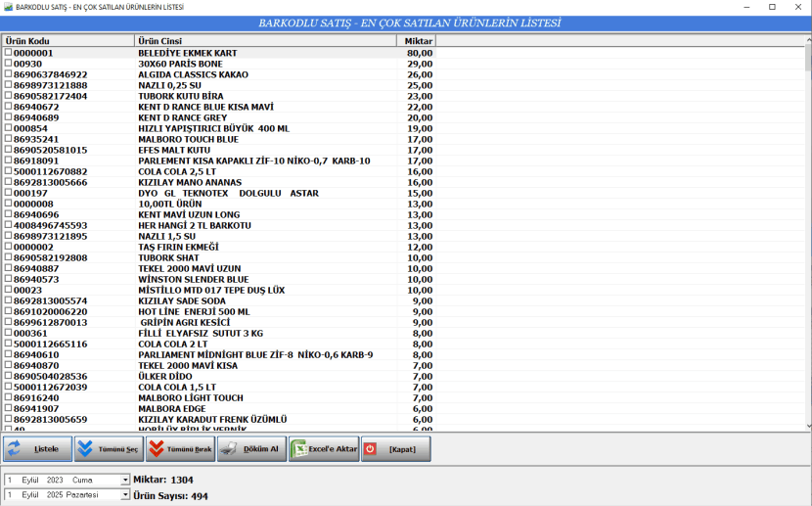Click Ürün Sayısı: 494 label

[170, 496]
